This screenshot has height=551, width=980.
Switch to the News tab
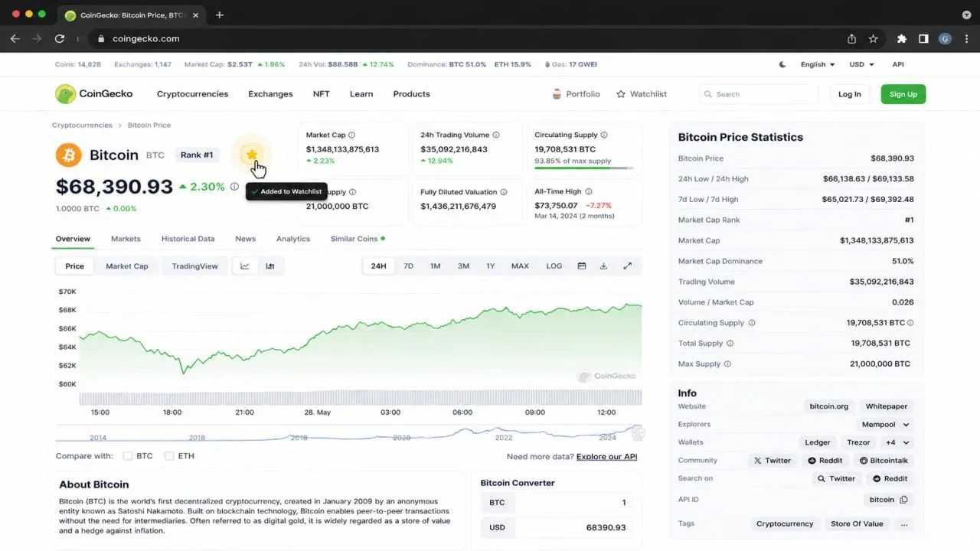click(245, 239)
